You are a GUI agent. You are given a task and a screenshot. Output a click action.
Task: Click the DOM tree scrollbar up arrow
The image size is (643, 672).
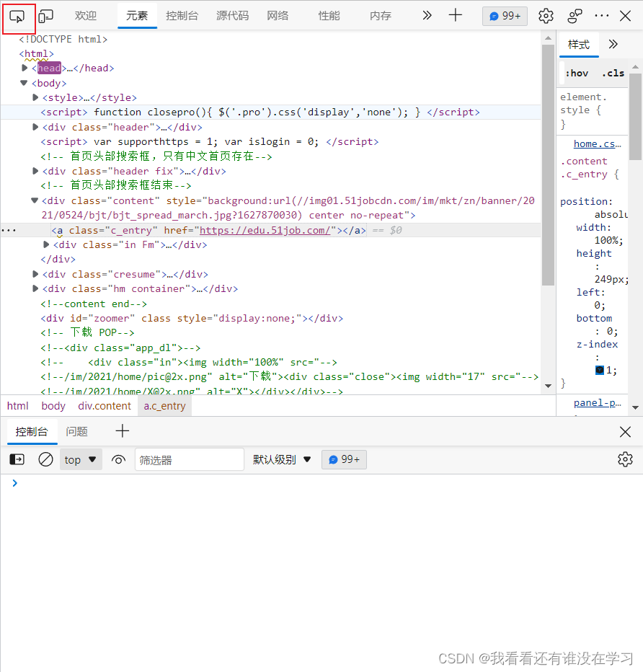(548, 38)
